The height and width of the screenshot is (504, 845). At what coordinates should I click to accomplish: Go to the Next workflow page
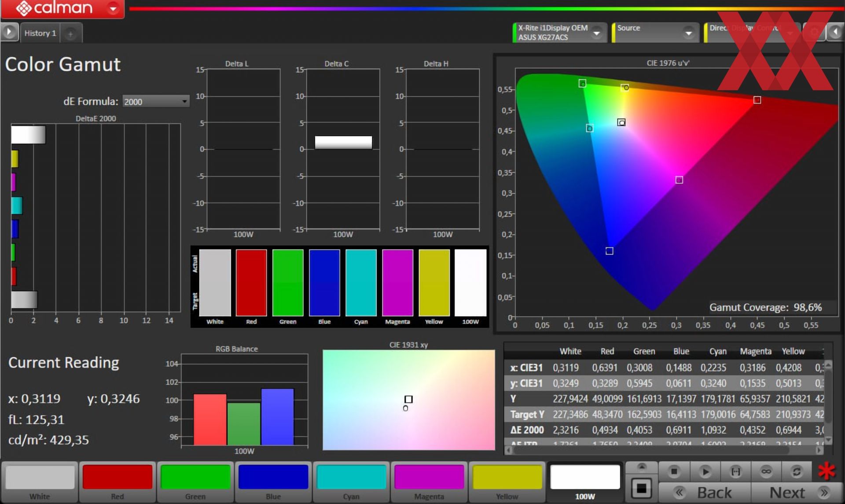(797, 492)
